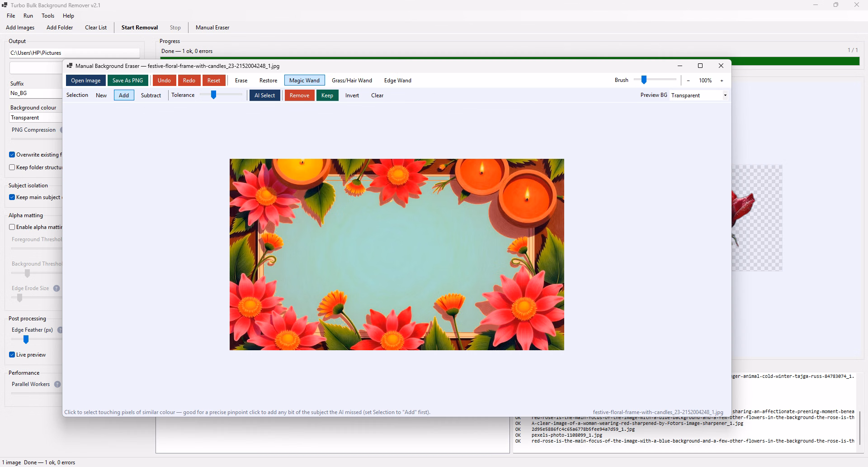The height and width of the screenshot is (467, 868).
Task: Click the Redo button
Action: tap(189, 81)
